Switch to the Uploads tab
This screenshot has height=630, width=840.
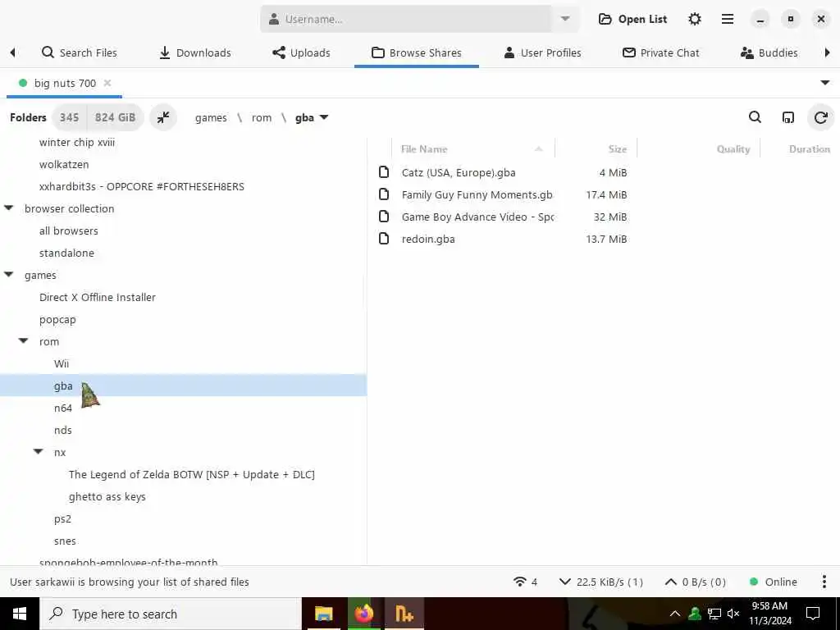(301, 52)
